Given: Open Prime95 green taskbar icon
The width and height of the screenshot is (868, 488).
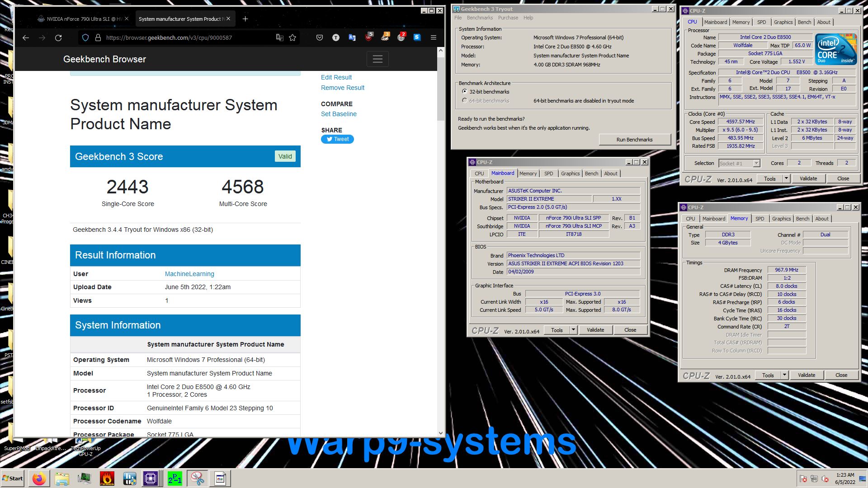Looking at the screenshot, I should 175,479.
